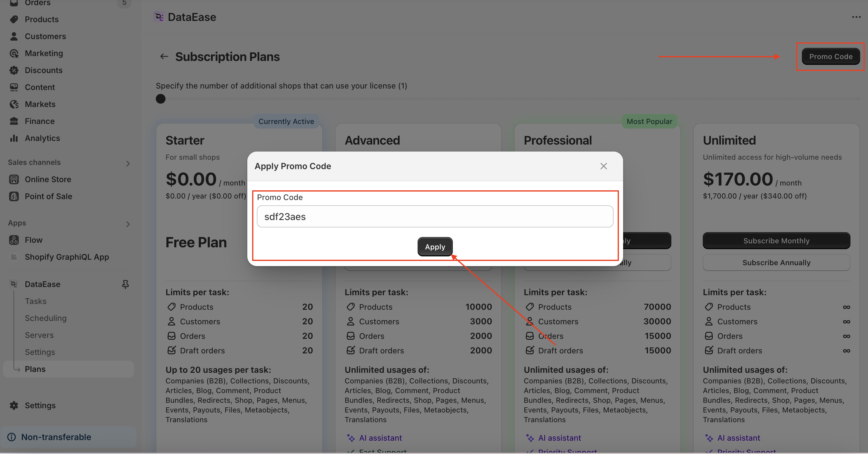Open Settings gear icon in sidebar

(14, 406)
